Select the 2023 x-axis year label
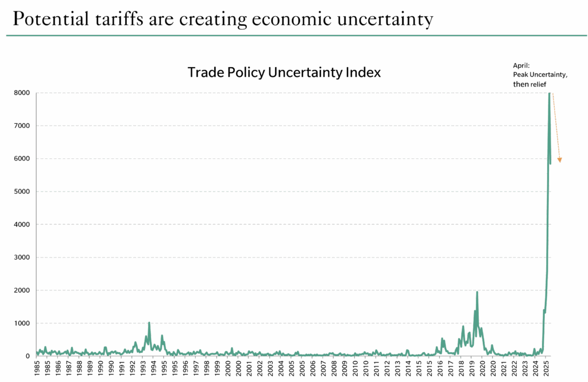The image size is (588, 382). pos(525,368)
